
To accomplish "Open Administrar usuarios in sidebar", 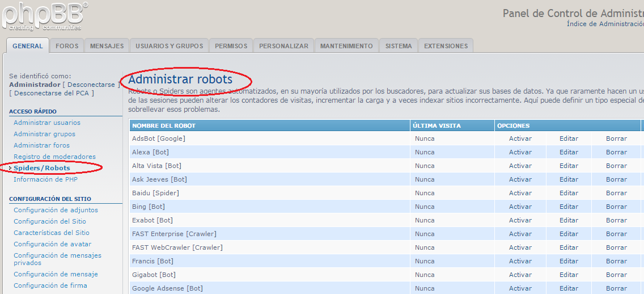I will [x=47, y=123].
